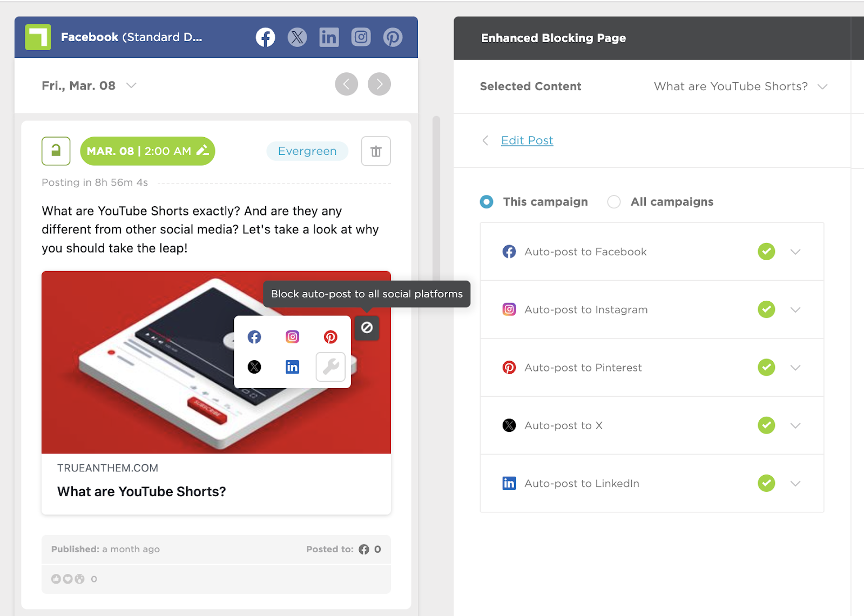Image resolution: width=864 pixels, height=616 pixels.
Task: Click the 'Facebook (Standard D...' campaign title
Action: (x=131, y=37)
